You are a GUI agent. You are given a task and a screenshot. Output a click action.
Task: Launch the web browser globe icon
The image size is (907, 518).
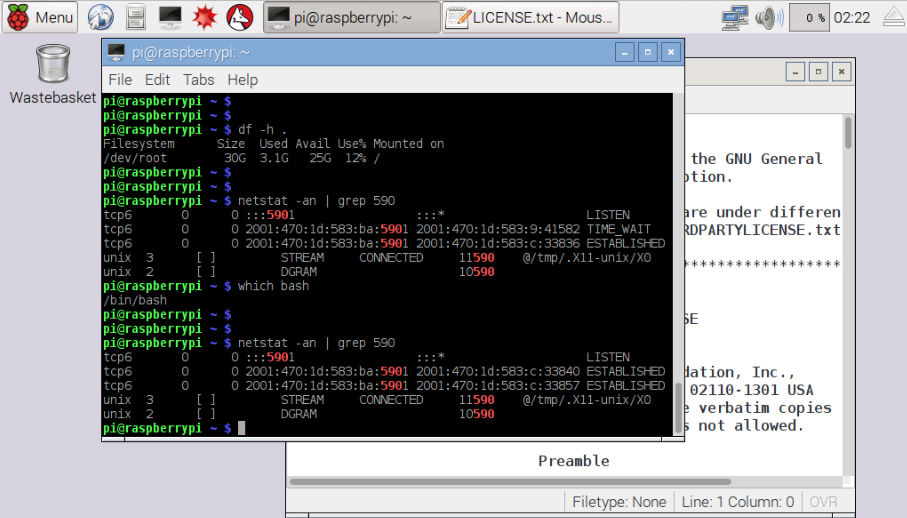(x=101, y=17)
